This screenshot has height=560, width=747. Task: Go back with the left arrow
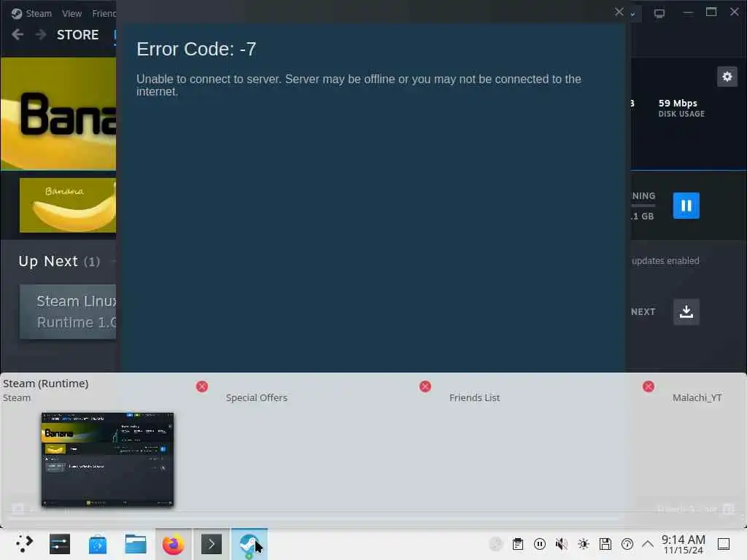pos(18,35)
